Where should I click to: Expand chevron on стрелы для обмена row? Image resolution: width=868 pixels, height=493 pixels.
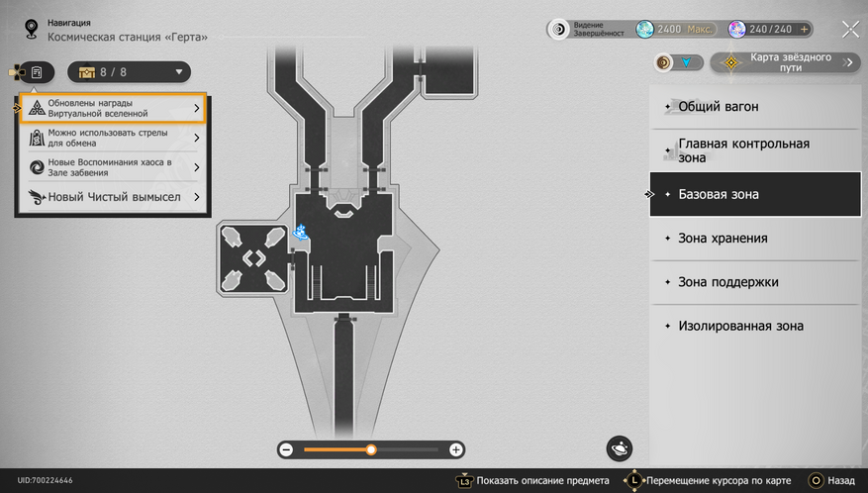tap(197, 138)
